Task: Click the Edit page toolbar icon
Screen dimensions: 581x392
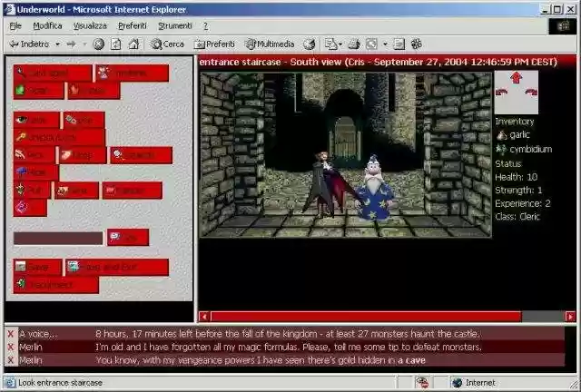Action: pos(371,44)
